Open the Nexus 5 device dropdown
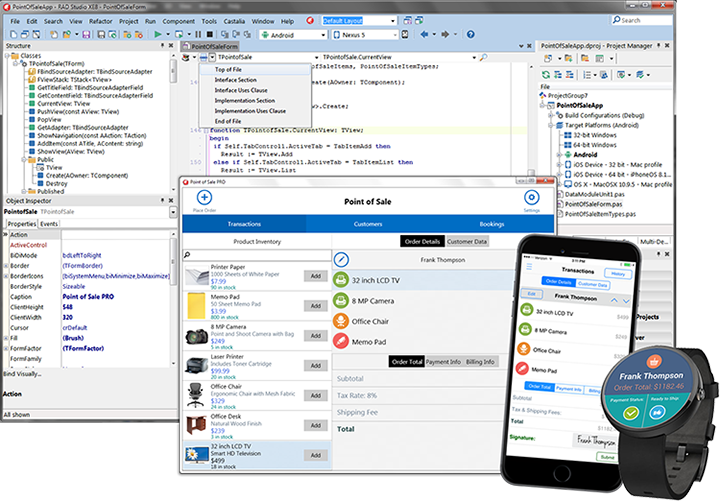Screen dimensions: 720x501 pyautogui.click(x=395, y=35)
